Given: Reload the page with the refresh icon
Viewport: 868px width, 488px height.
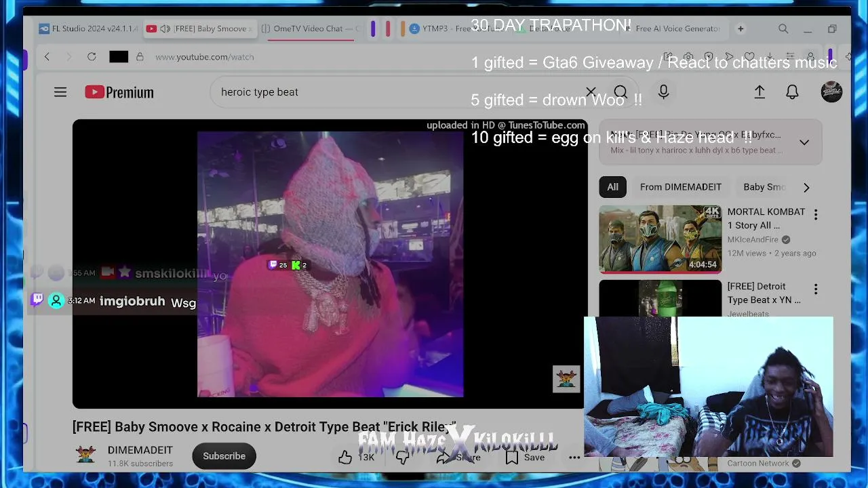Looking at the screenshot, I should [92, 57].
